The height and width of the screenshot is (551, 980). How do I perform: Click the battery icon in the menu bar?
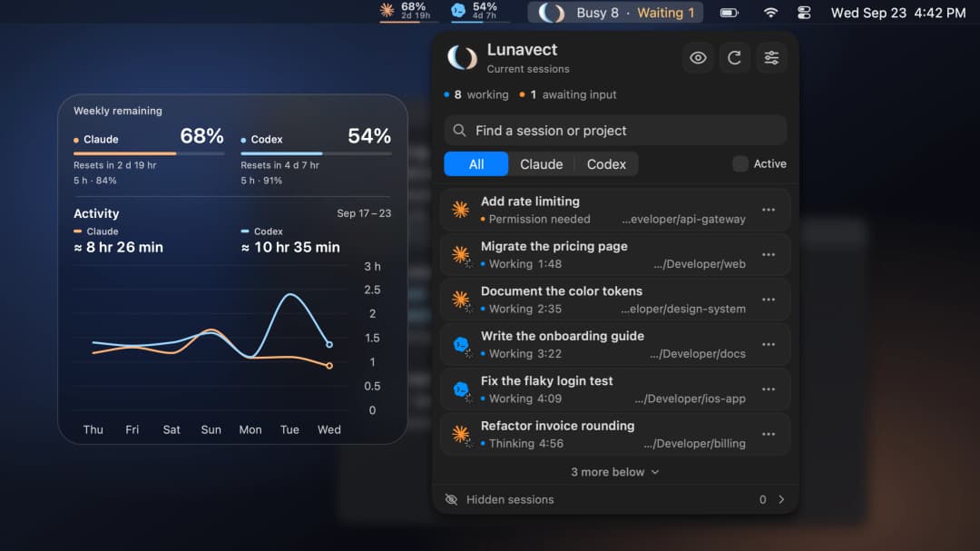[x=730, y=13]
